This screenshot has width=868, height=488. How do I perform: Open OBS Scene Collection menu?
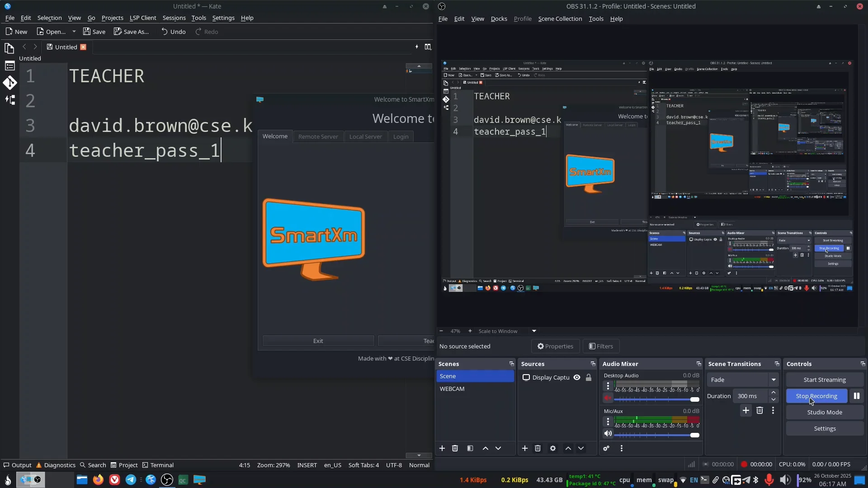point(560,19)
